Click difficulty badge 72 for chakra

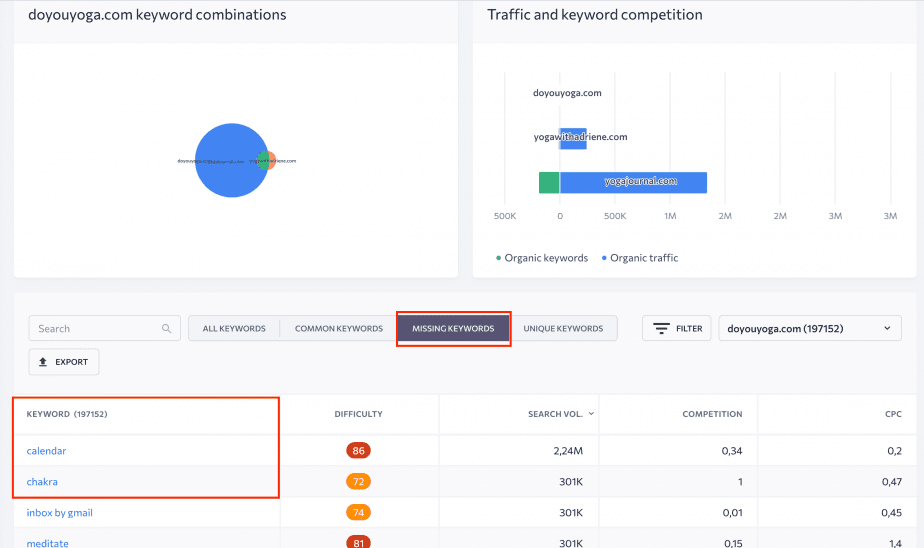pos(358,481)
